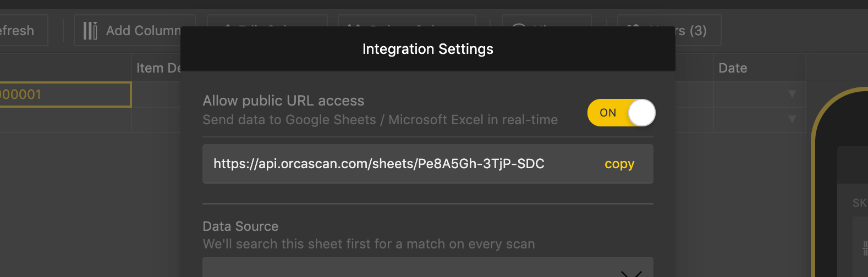Open the Data Source dropdown box

click(407, 268)
